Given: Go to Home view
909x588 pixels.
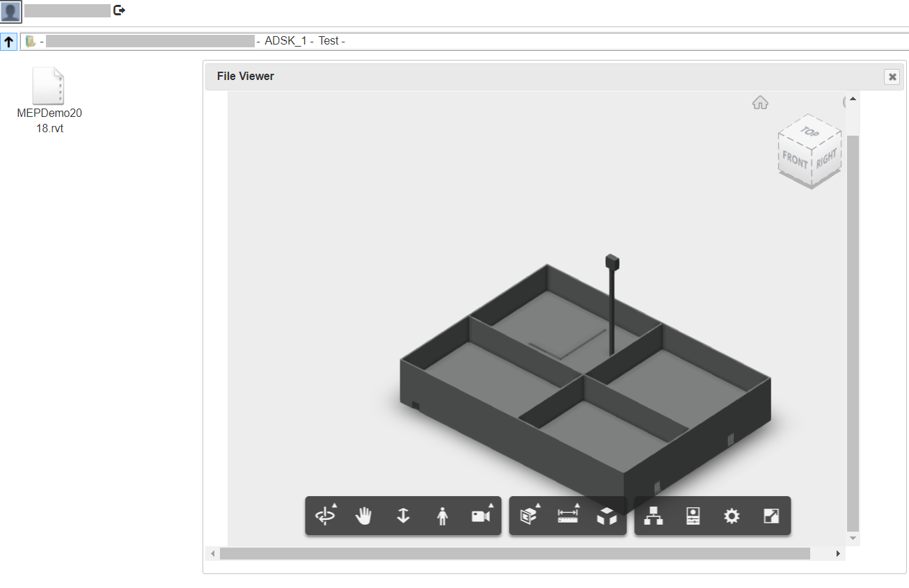Looking at the screenshot, I should pos(760,102).
